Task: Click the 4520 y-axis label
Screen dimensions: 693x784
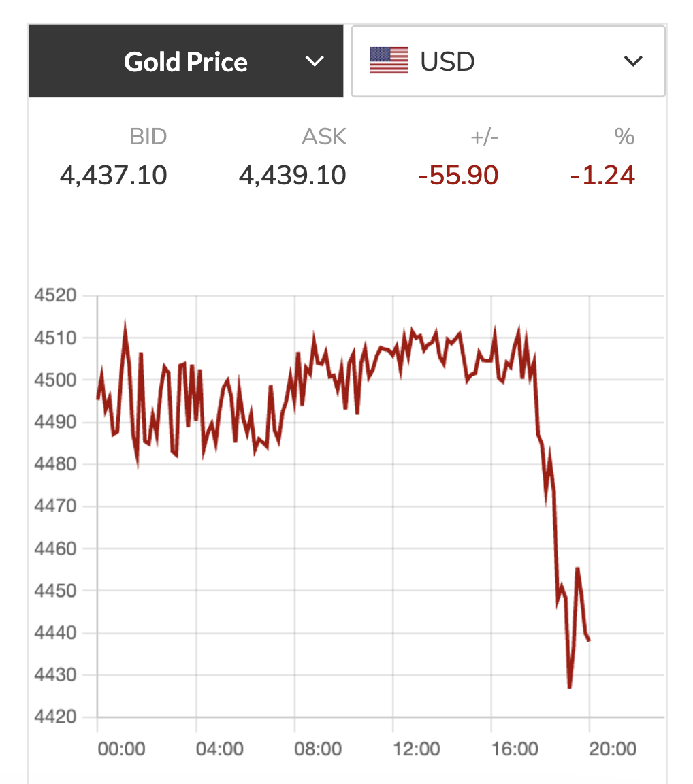Action: (x=54, y=295)
